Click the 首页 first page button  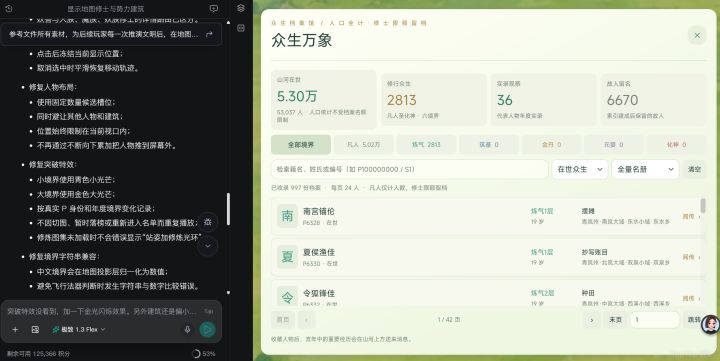(x=283, y=320)
